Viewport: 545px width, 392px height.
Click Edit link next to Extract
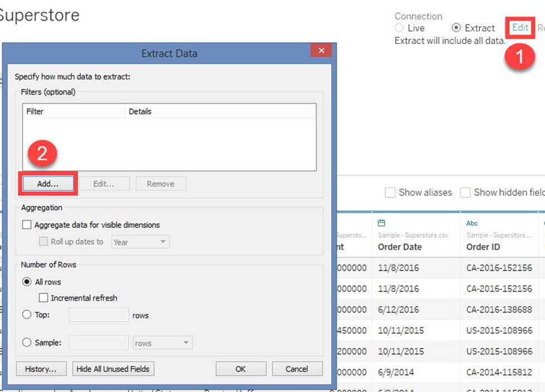(520, 27)
